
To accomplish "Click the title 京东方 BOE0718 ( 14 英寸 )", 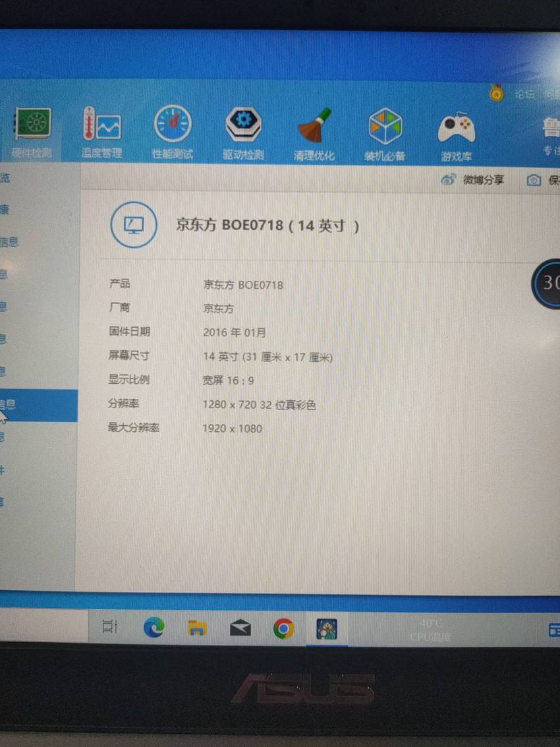I will click(267, 225).
